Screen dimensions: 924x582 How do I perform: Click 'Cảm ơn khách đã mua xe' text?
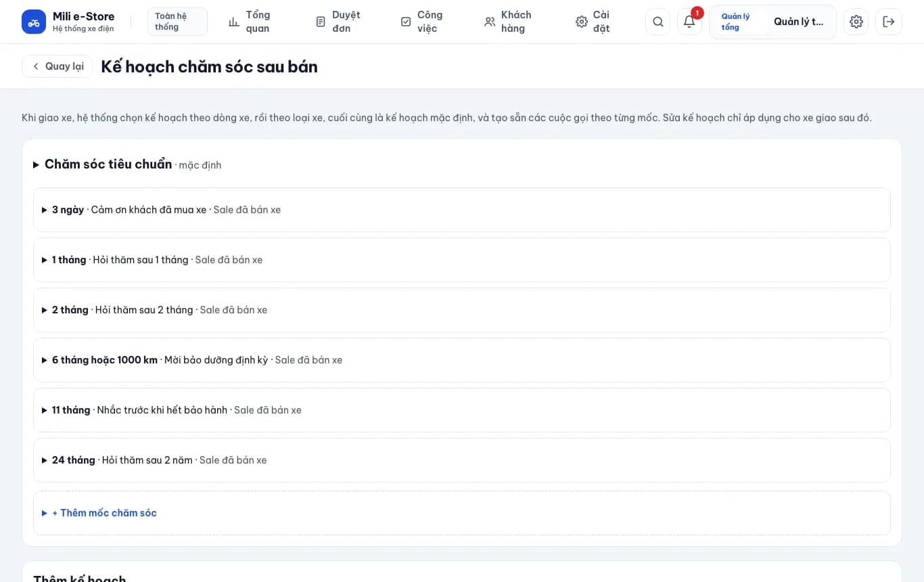pyautogui.click(x=149, y=210)
